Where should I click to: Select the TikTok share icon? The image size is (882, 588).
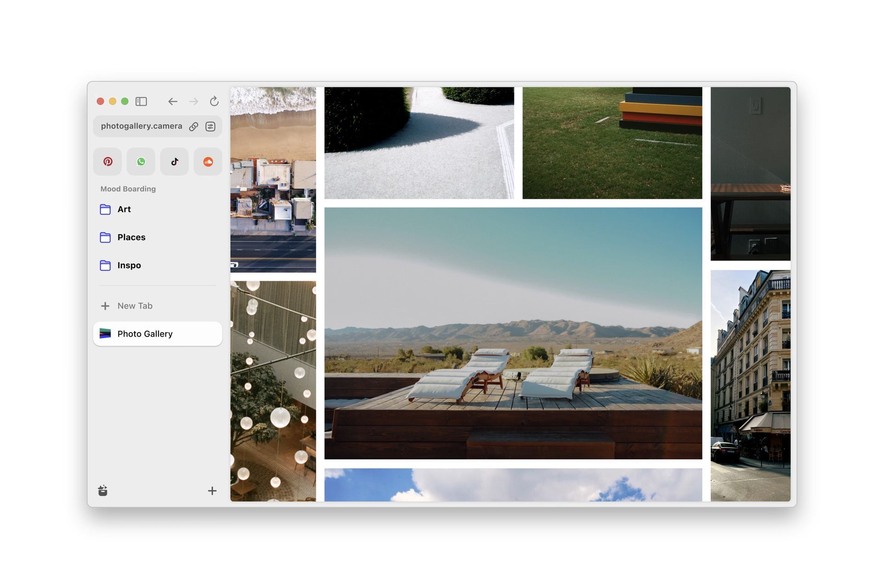pos(174,161)
